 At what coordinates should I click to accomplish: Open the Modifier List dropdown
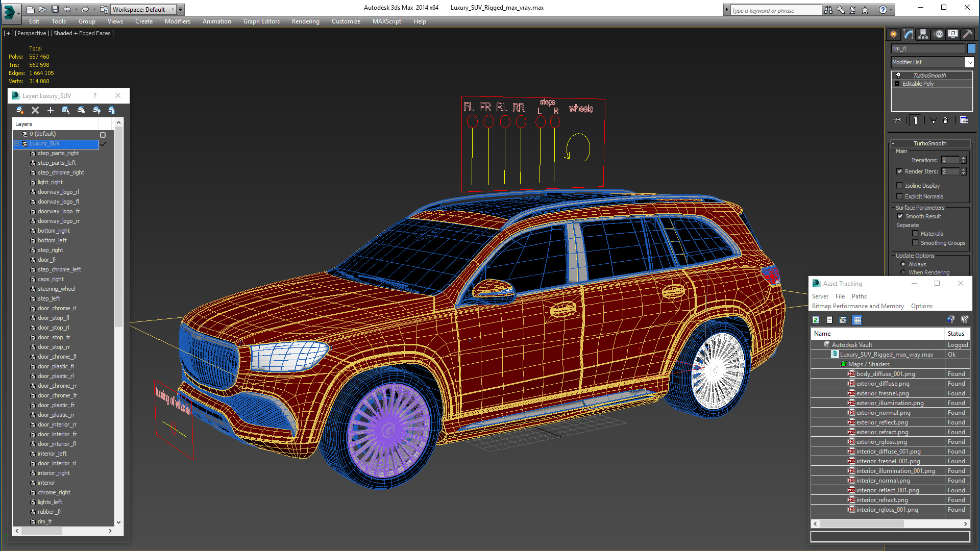(969, 62)
